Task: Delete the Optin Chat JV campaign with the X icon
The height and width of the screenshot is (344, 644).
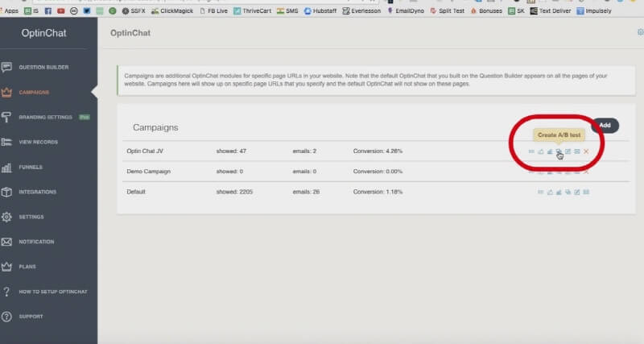Action: tap(586, 151)
